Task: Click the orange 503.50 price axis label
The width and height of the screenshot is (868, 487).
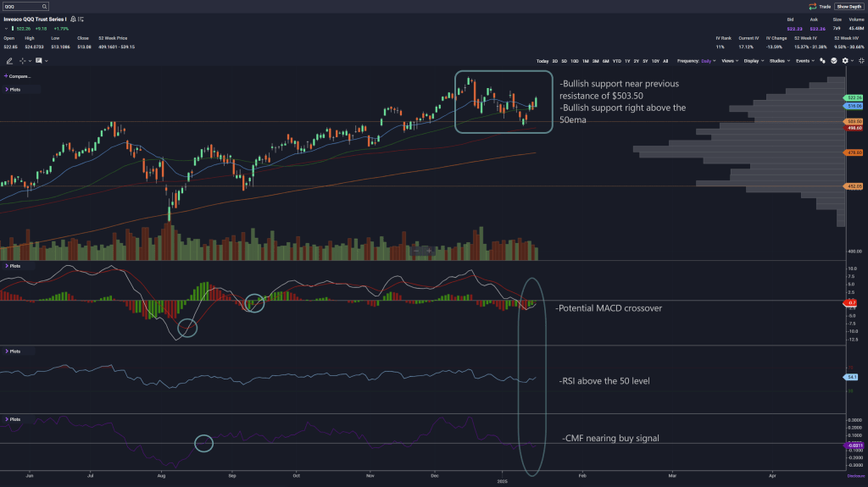Action: (854, 121)
